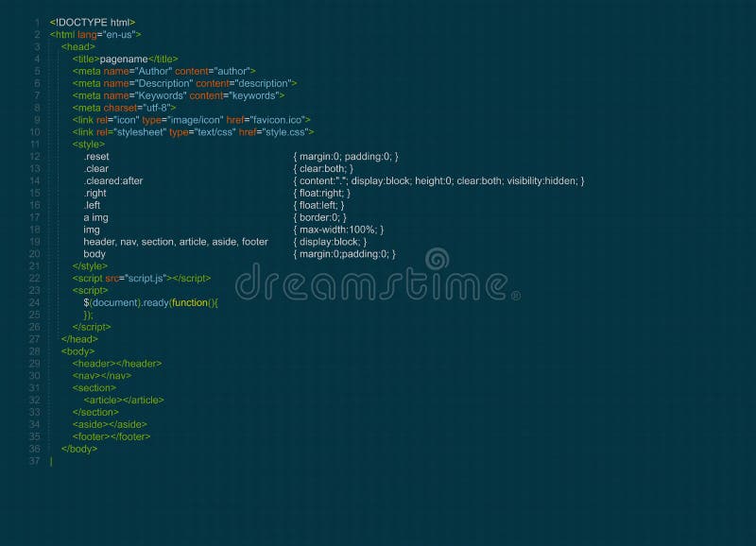Click the "<article></article>" line

124,401
